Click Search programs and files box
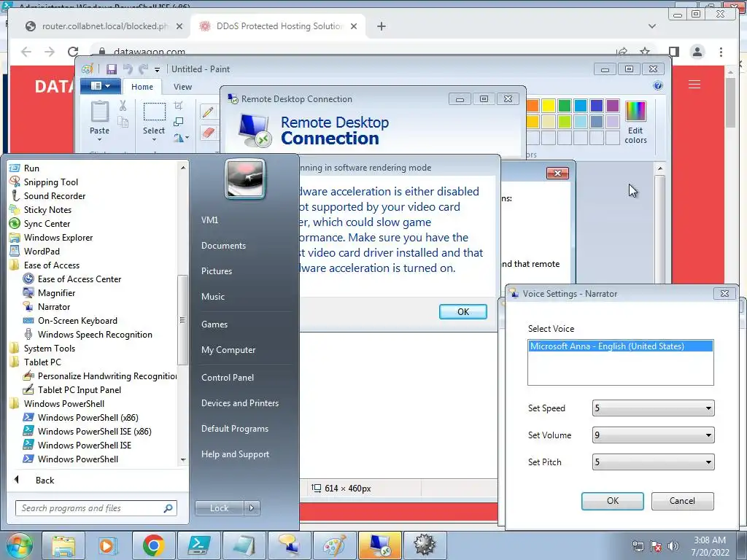 point(96,508)
